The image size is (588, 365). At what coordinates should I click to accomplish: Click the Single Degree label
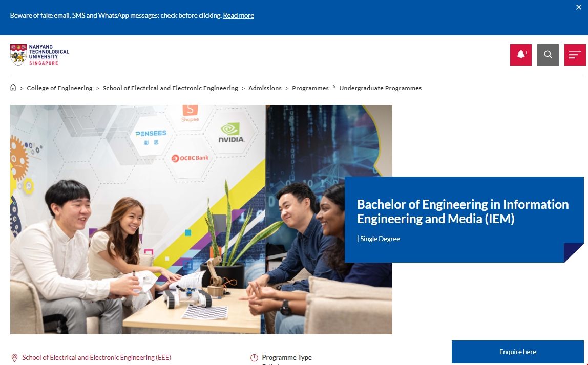tap(379, 238)
